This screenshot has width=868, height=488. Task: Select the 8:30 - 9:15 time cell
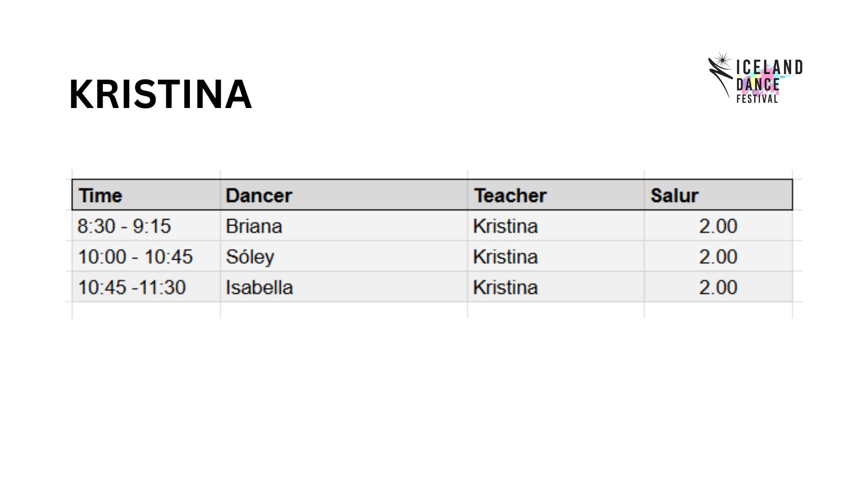pos(146,226)
